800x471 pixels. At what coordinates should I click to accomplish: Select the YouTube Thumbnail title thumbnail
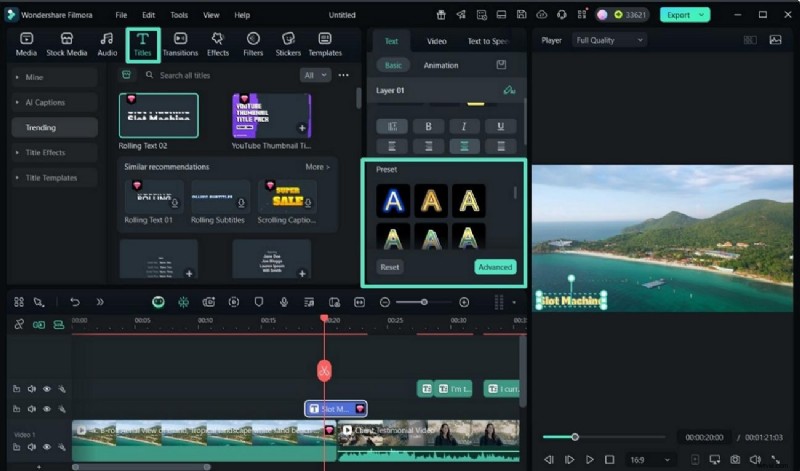(271, 116)
